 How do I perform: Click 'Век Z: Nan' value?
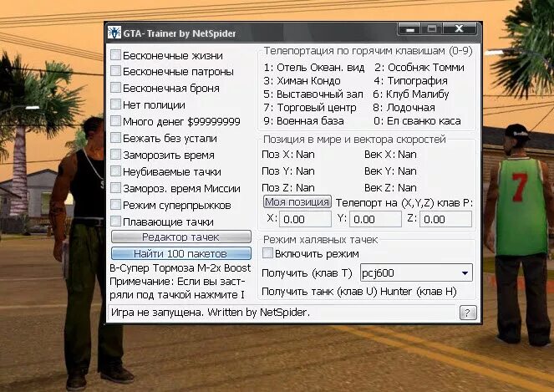pyautogui.click(x=390, y=188)
